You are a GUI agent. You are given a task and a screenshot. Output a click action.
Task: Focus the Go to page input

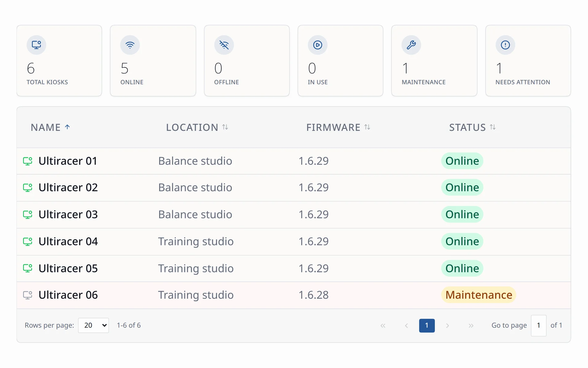539,326
